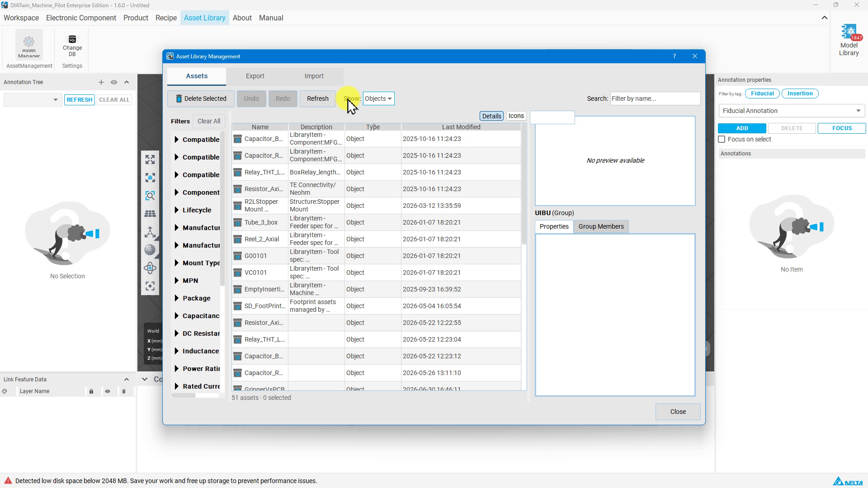This screenshot has height=488, width=868.
Task: Click the Delete Selected button
Action: (x=201, y=99)
